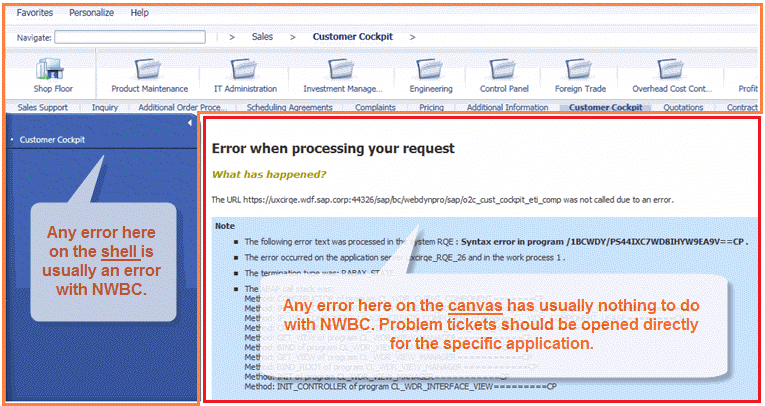
Task: Open the Engineering folder icon
Action: coord(429,69)
